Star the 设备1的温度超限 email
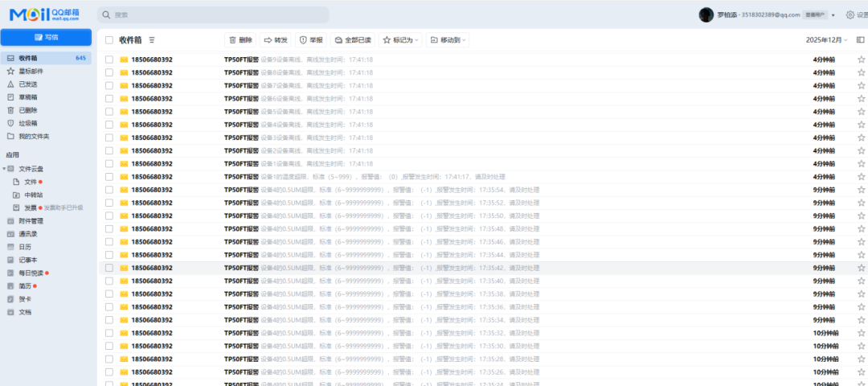This screenshot has height=386, width=868. tap(861, 177)
